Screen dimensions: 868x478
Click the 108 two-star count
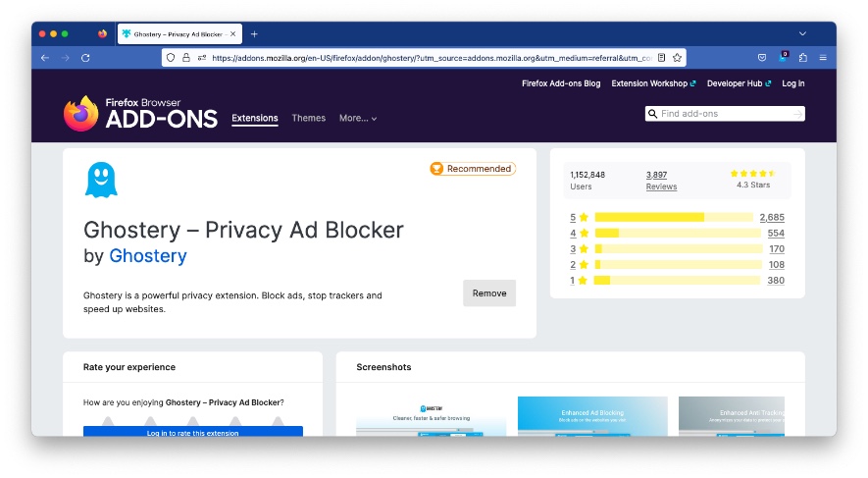pyautogui.click(x=777, y=265)
